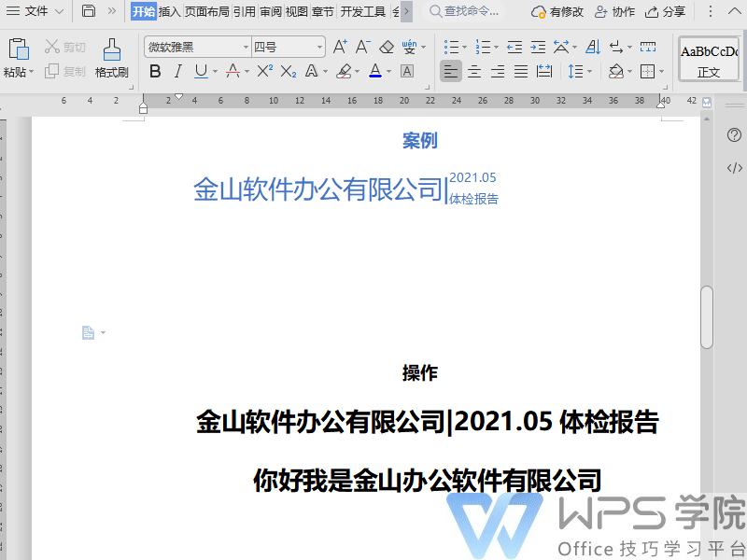Viewport: 747px width, 560px height.
Task: Expand font color dropdown arrow
Action: pyautogui.click(x=389, y=72)
